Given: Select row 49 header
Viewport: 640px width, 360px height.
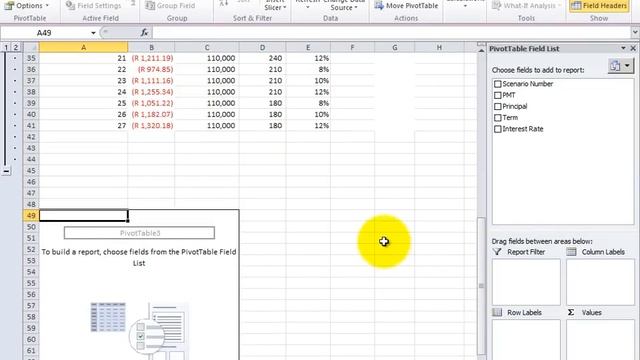Looking at the screenshot, I should pyautogui.click(x=31, y=215).
